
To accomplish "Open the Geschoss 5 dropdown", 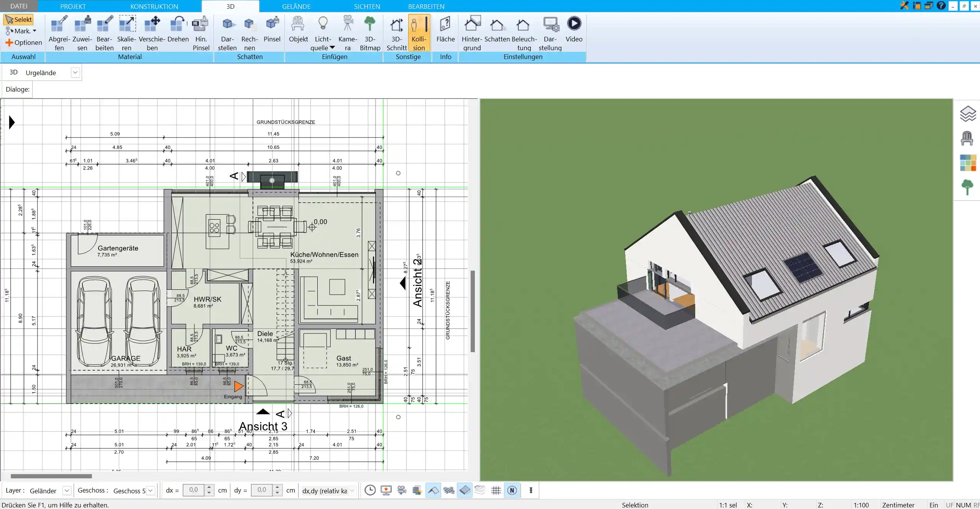I will tap(151, 490).
